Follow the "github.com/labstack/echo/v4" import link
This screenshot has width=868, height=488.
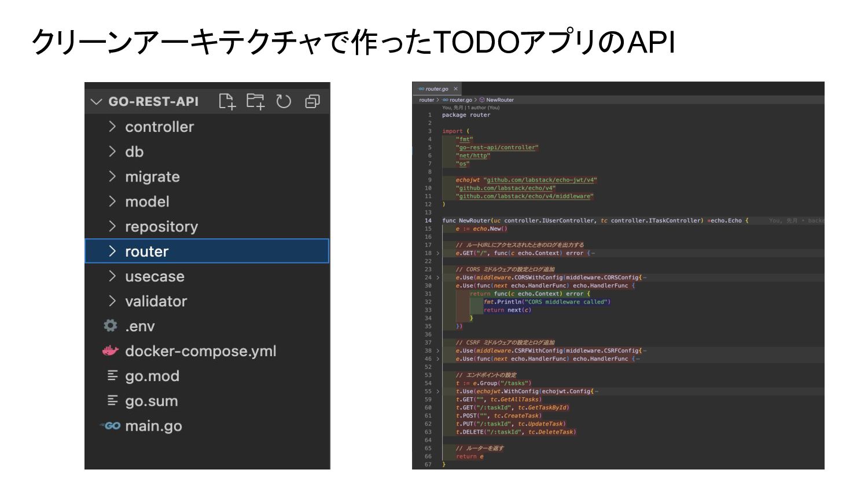click(505, 188)
